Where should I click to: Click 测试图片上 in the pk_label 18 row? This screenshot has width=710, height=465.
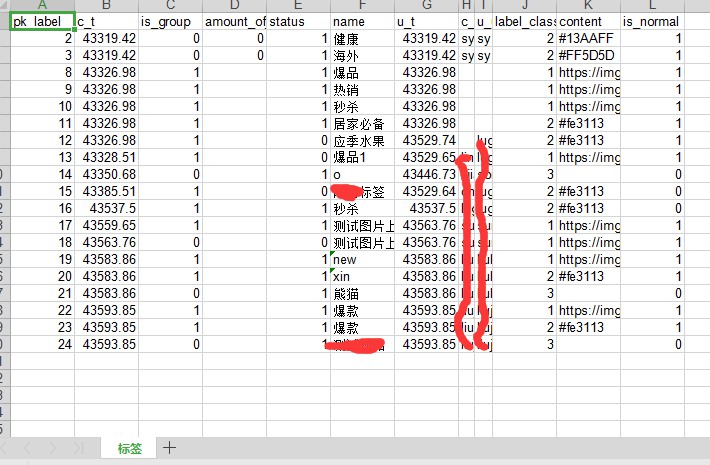(362, 243)
